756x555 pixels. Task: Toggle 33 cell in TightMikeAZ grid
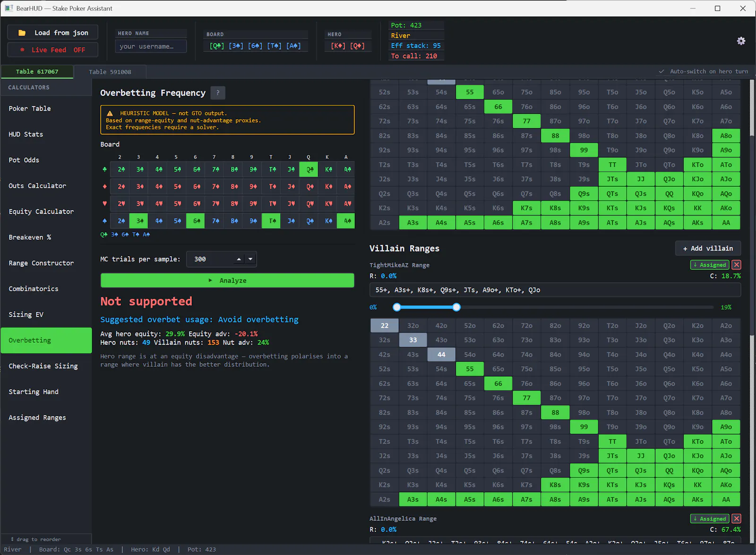413,340
